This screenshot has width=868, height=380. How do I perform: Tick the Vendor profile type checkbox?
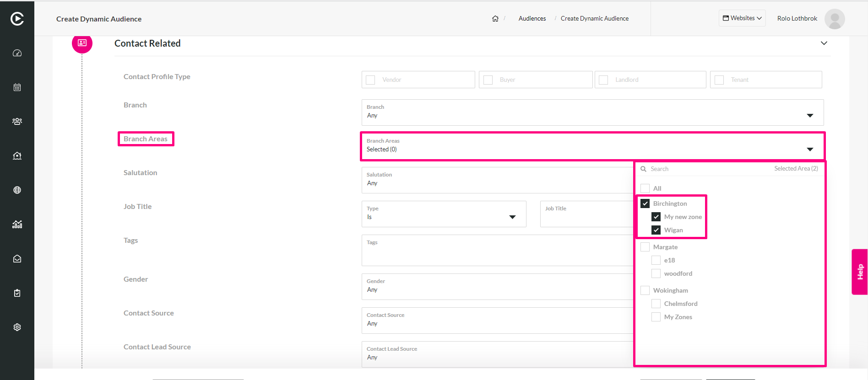[x=370, y=80]
